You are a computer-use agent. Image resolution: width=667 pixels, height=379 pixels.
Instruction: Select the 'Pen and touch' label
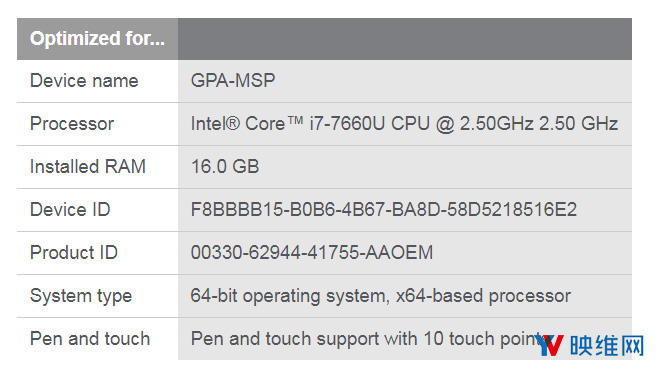click(x=90, y=339)
